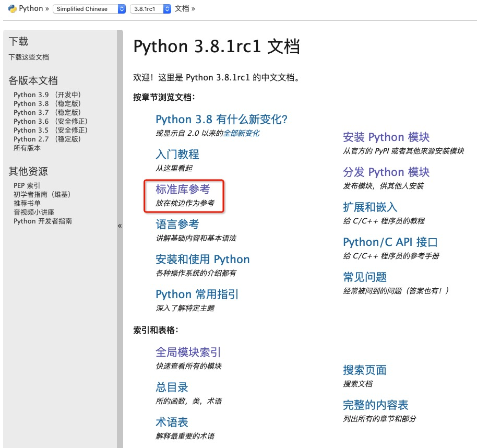
Task: Open the 推荐书单 link
Action: (27, 203)
